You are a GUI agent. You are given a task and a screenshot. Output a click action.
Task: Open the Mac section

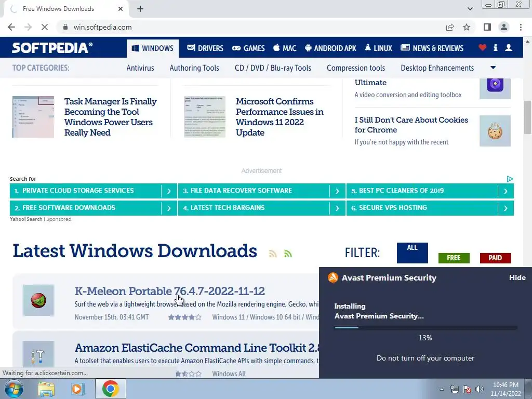(x=285, y=48)
